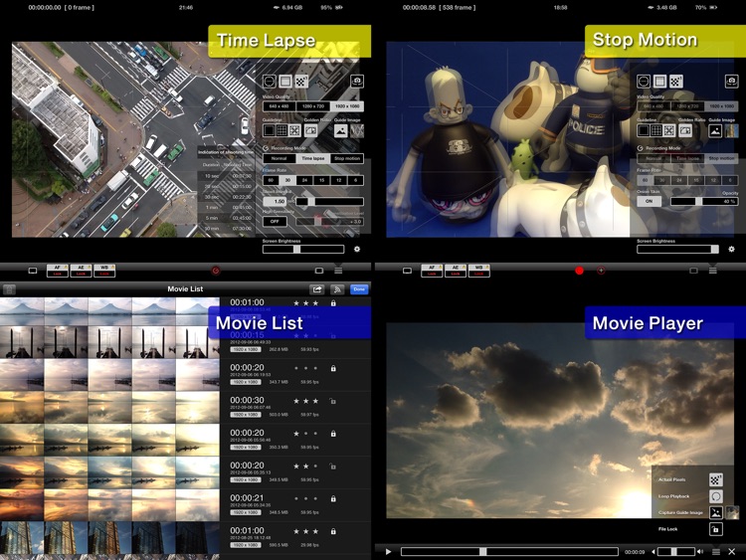Close the Movie Player with X
Viewport: 746px width, 560px height.
[x=732, y=552]
